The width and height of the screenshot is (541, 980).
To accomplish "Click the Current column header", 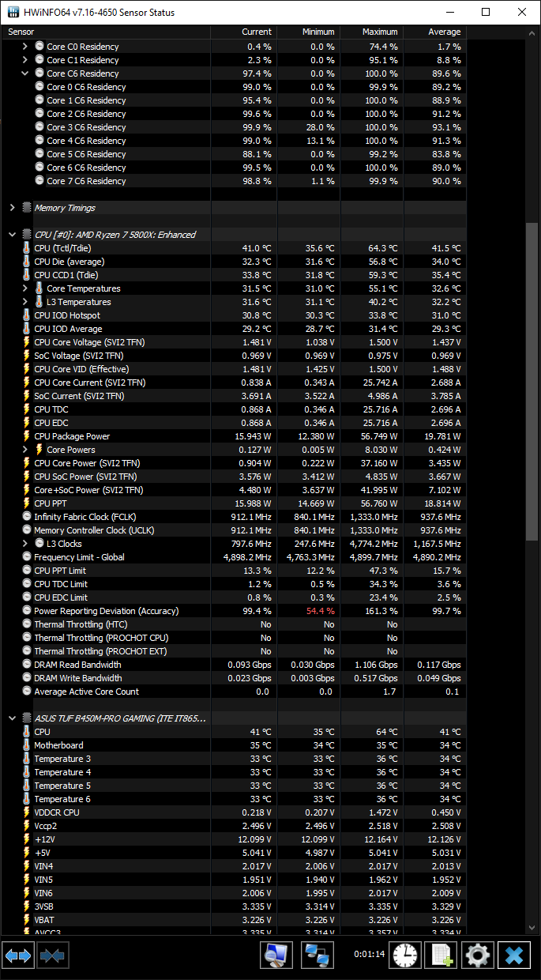I will pyautogui.click(x=244, y=32).
